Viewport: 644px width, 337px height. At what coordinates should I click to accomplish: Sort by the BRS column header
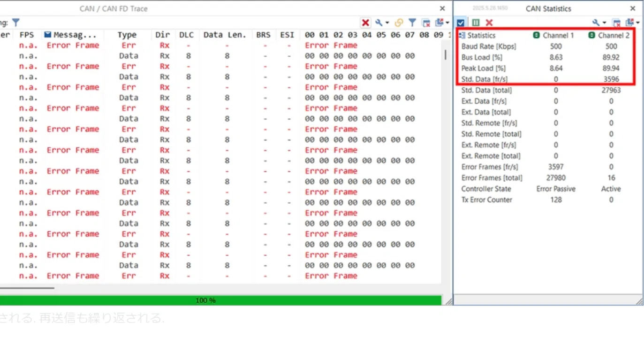[264, 35]
